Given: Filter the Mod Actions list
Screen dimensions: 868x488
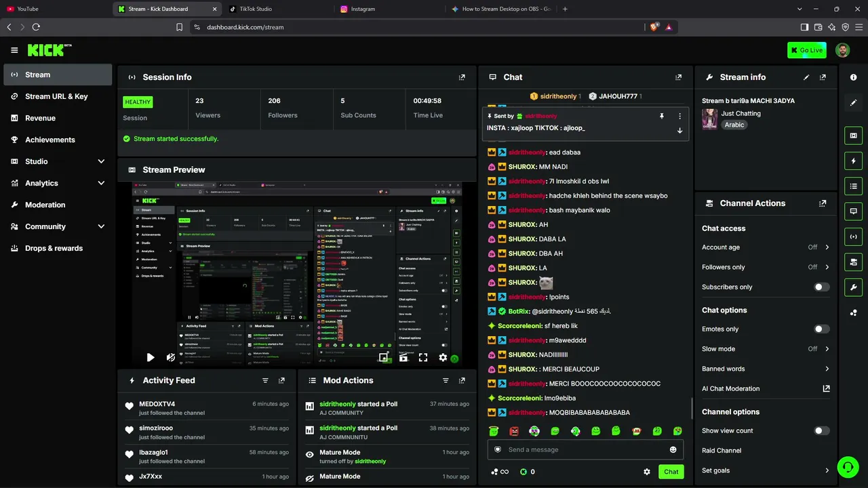Looking at the screenshot, I should coord(446,381).
